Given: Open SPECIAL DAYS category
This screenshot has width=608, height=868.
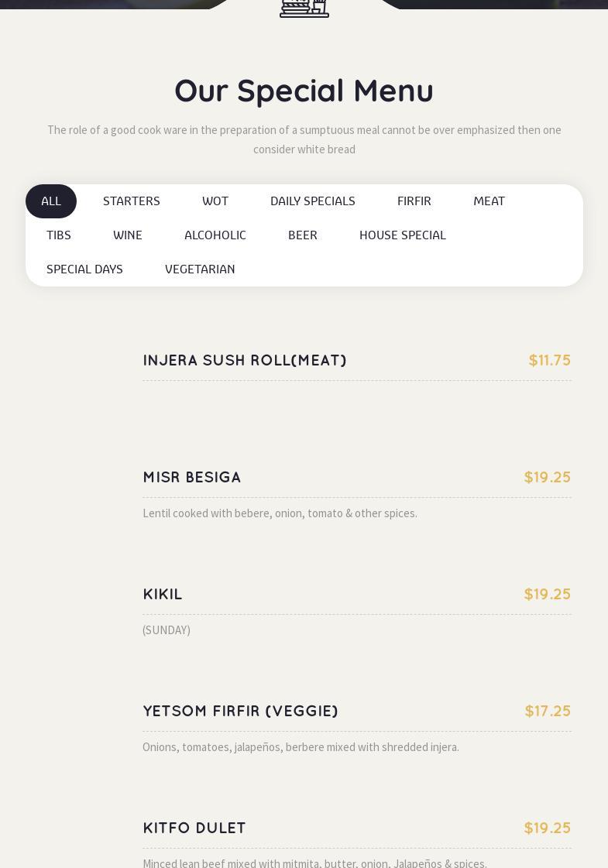Looking at the screenshot, I should click(84, 269).
